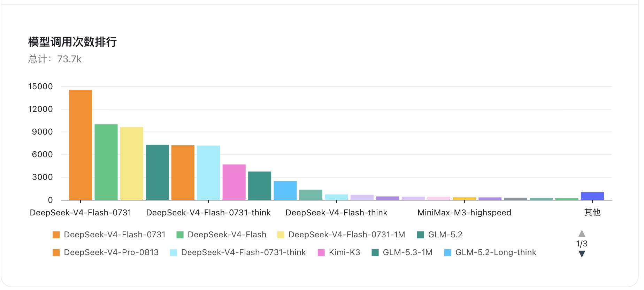The image size is (644, 290).
Task: Click the chart title 模型调用次数排行
Action: point(72,42)
